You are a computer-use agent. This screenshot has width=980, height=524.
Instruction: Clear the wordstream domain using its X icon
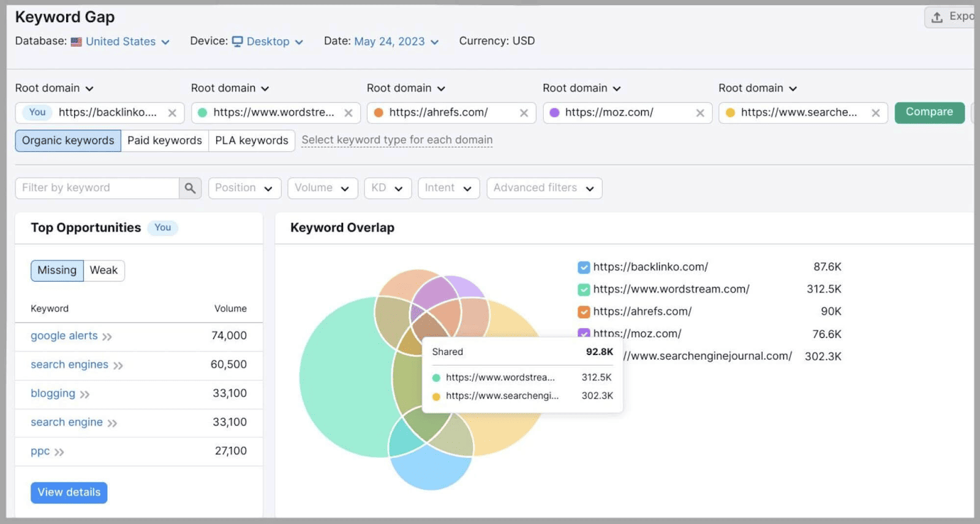pos(348,113)
